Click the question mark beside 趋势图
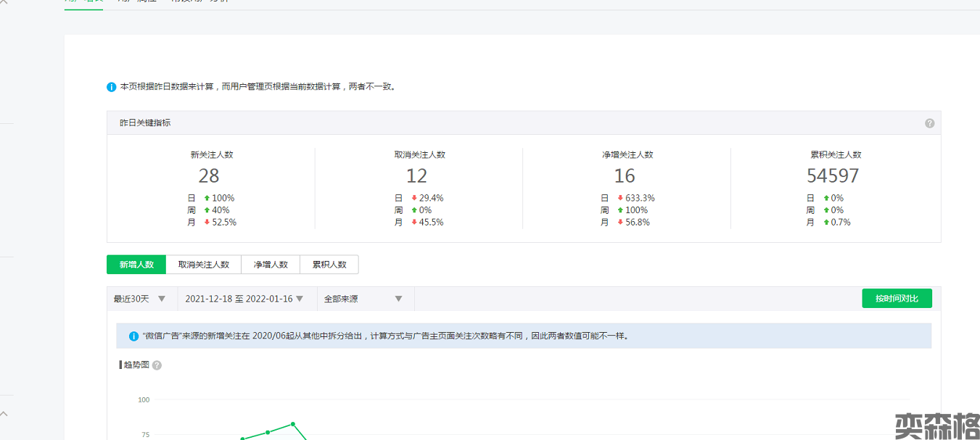Screen dimensions: 980x440 157,365
